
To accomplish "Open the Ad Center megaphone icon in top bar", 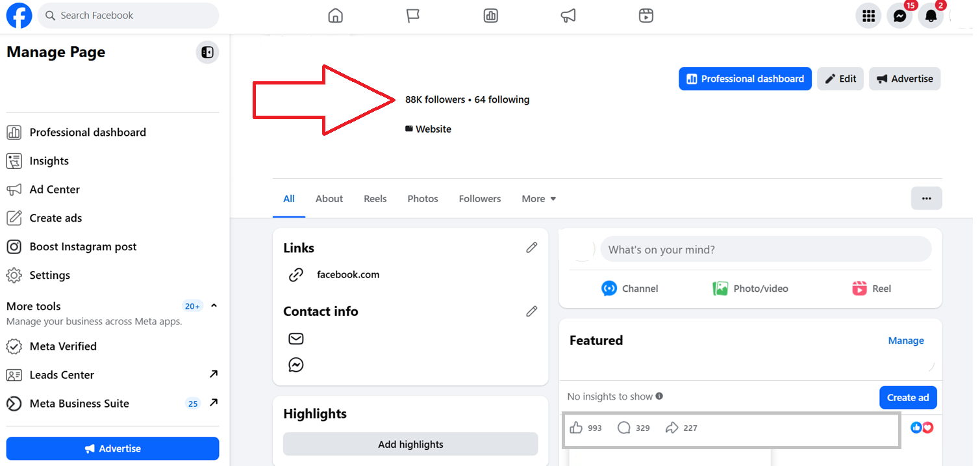I will [x=568, y=16].
